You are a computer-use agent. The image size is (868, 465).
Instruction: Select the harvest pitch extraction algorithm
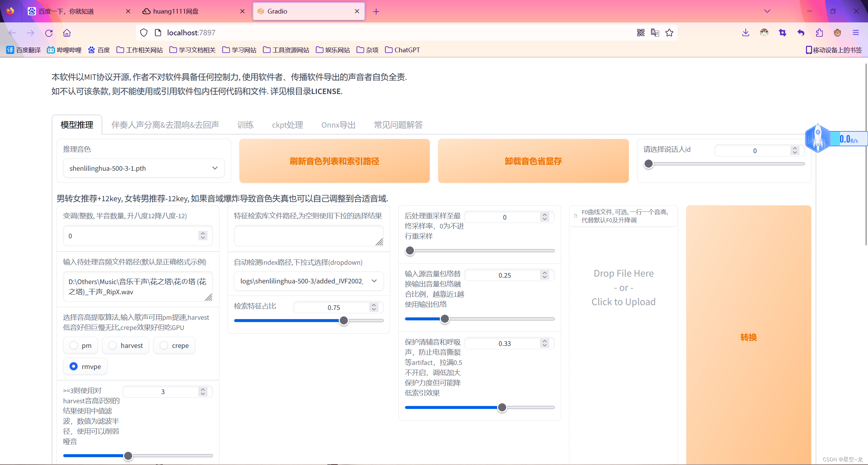[113, 345]
